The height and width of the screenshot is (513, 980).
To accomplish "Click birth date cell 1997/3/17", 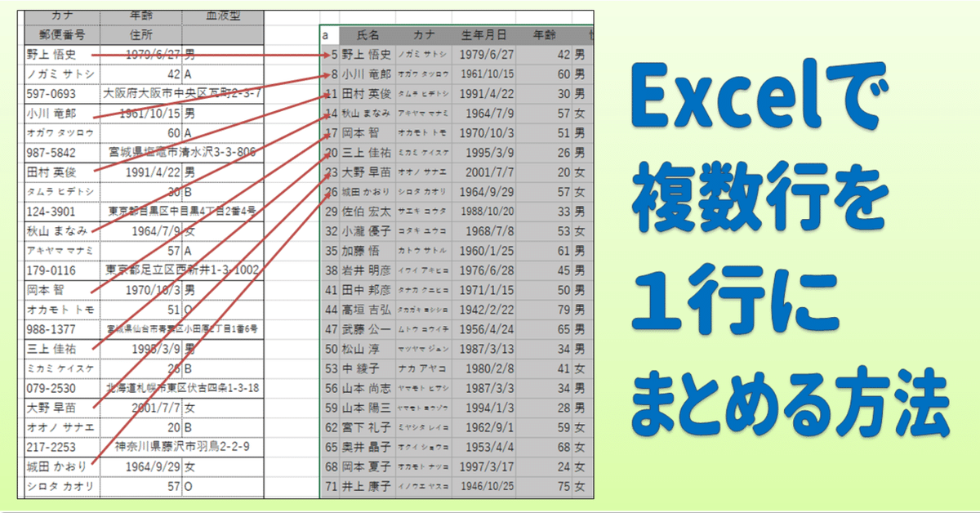I will point(484,467).
